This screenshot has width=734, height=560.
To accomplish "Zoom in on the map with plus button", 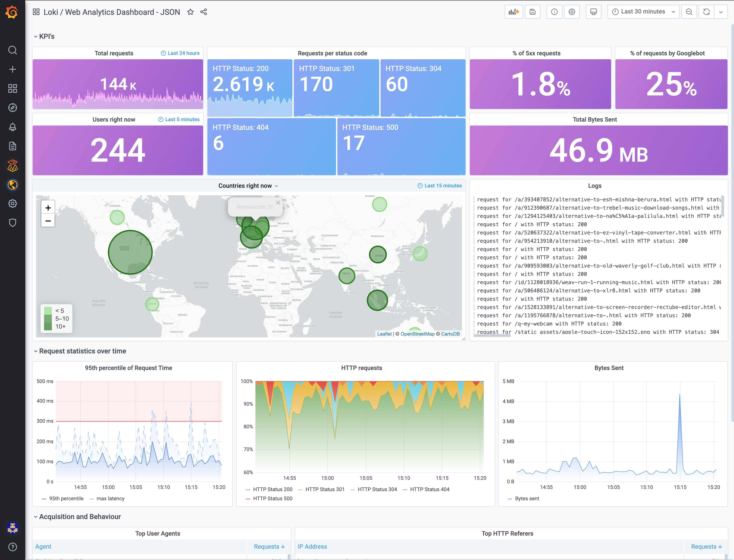I will point(48,208).
